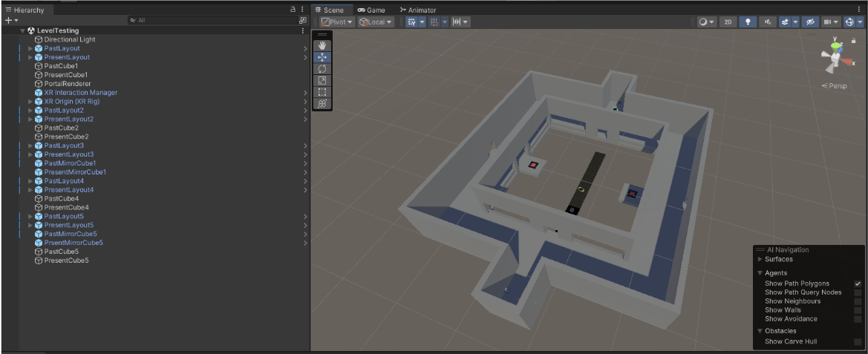This screenshot has height=354, width=868.
Task: Select the Scale tool
Action: 322,80
